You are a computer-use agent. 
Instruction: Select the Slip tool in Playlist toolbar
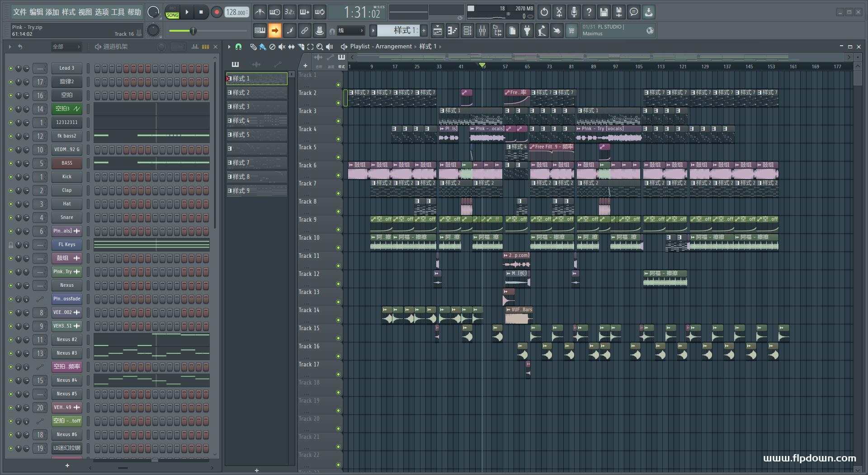coord(291,47)
